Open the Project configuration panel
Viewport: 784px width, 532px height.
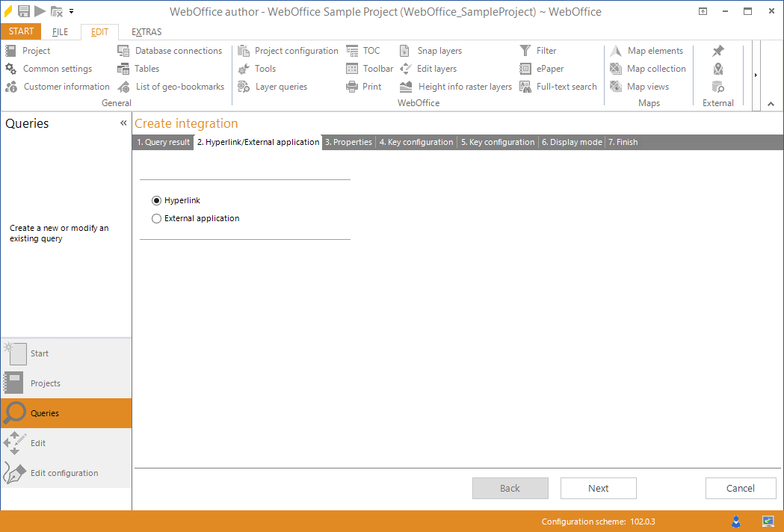click(x=296, y=50)
